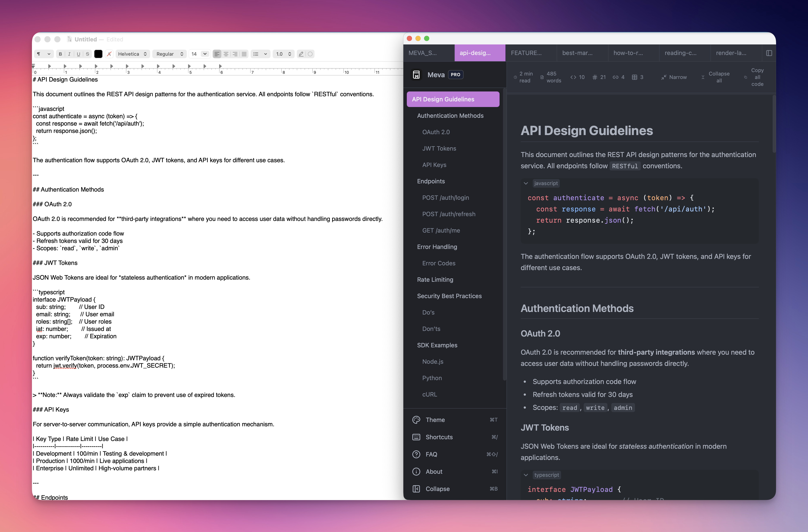
Task: Click the highlight pen icon in TextEdit
Action: pos(301,54)
